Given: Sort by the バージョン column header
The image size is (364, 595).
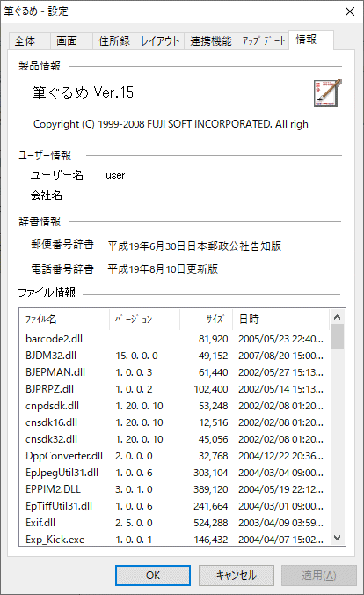Looking at the screenshot, I should (144, 319).
